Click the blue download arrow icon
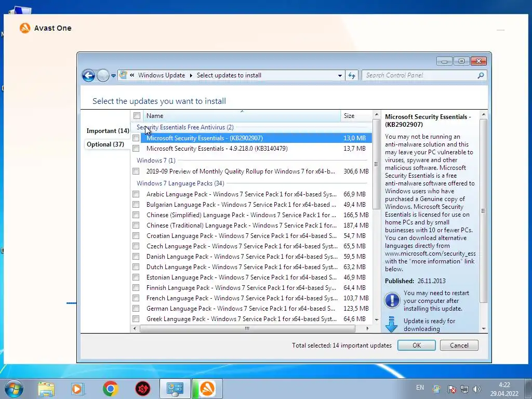532x399 pixels. pyautogui.click(x=391, y=324)
